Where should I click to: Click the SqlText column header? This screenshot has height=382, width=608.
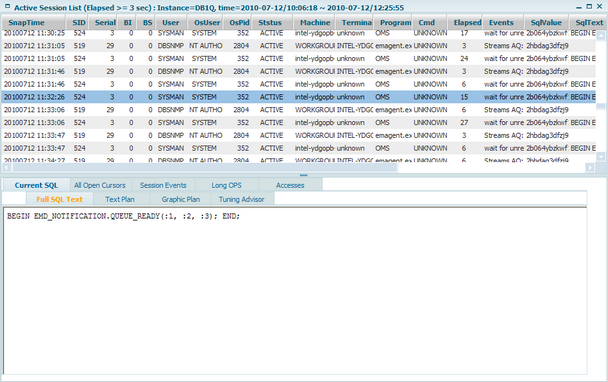coord(589,22)
